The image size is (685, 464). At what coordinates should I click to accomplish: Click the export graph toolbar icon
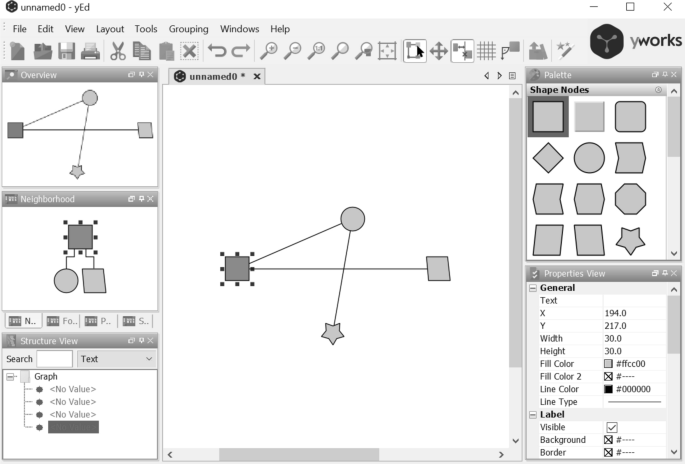pyautogui.click(x=538, y=51)
